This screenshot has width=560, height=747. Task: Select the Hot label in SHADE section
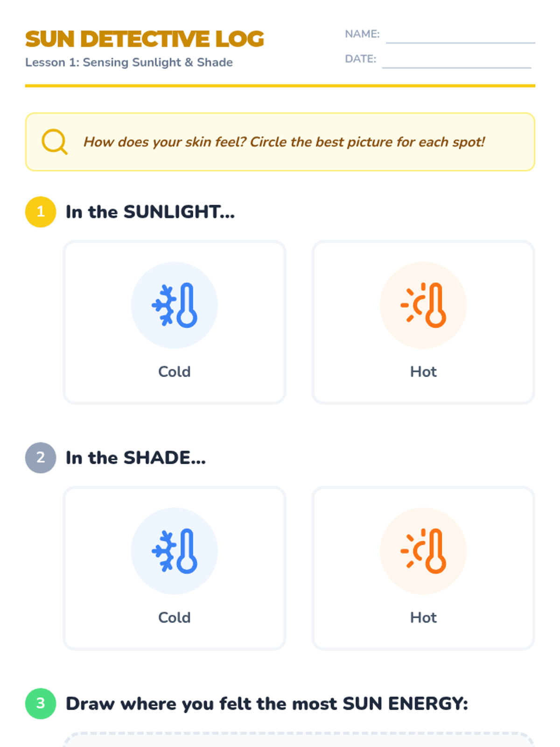[x=423, y=617]
